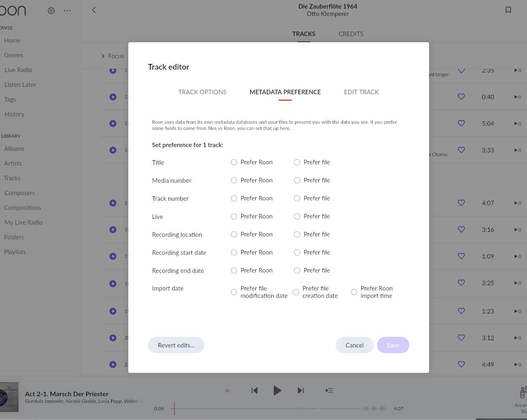Open Listen Later in the sidebar
Image resolution: width=527 pixels, height=420 pixels.
coord(20,85)
